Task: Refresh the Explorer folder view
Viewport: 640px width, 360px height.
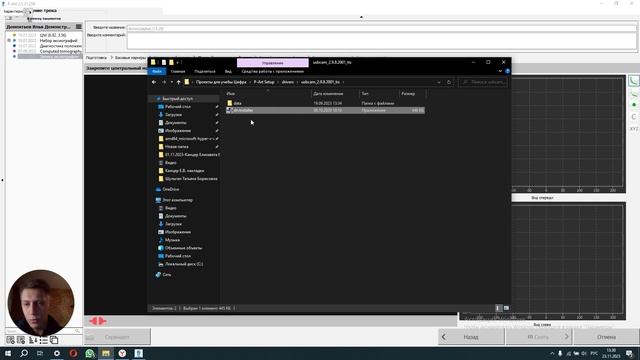Action: pyautogui.click(x=449, y=82)
